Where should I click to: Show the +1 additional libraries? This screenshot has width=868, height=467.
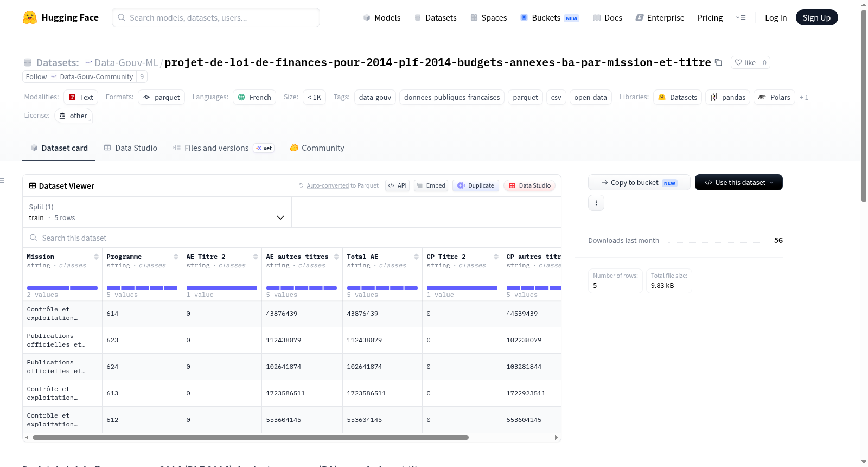(x=804, y=97)
